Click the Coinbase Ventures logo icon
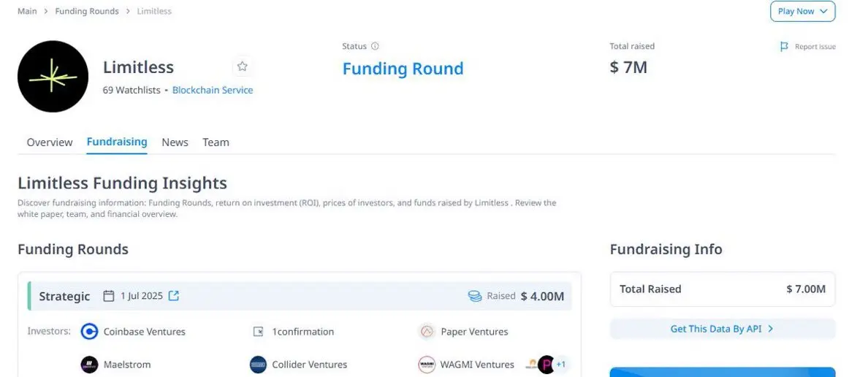Image resolution: width=868 pixels, height=377 pixels. [89, 332]
